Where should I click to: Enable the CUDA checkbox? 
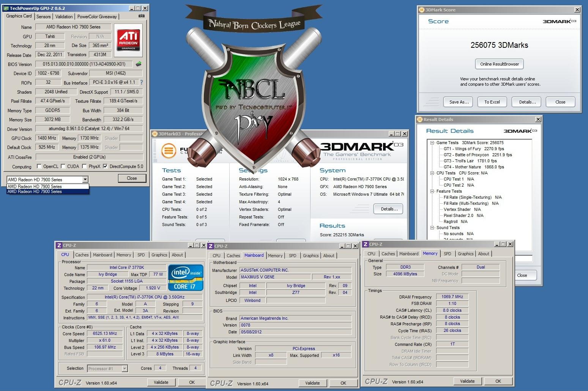pyautogui.click(x=63, y=166)
